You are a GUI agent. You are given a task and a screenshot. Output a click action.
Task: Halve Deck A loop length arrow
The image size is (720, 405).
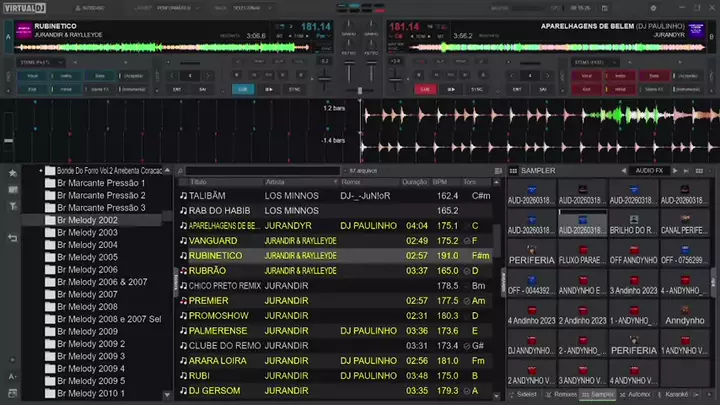172,76
